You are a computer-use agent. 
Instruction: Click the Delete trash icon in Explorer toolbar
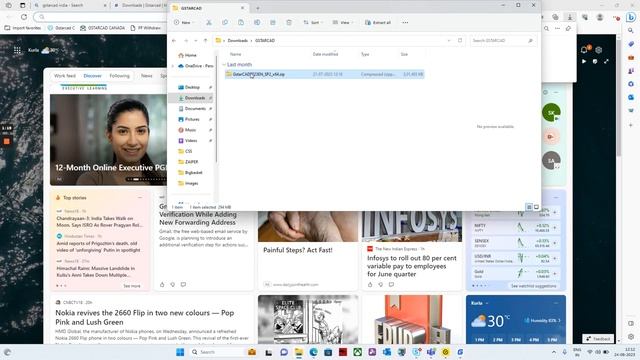coord(289,22)
